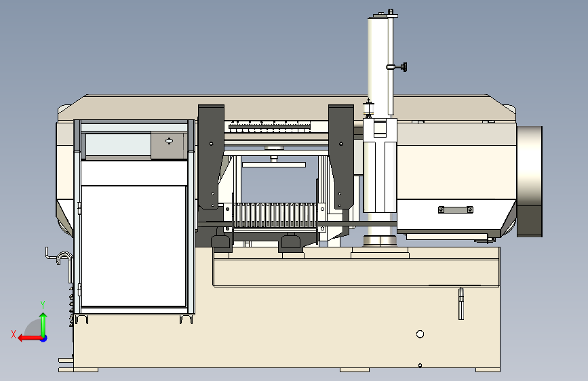Image resolution: width=588 pixels, height=381 pixels.
Task: Select the left dark gray blade guide arm
Action: 211,157
